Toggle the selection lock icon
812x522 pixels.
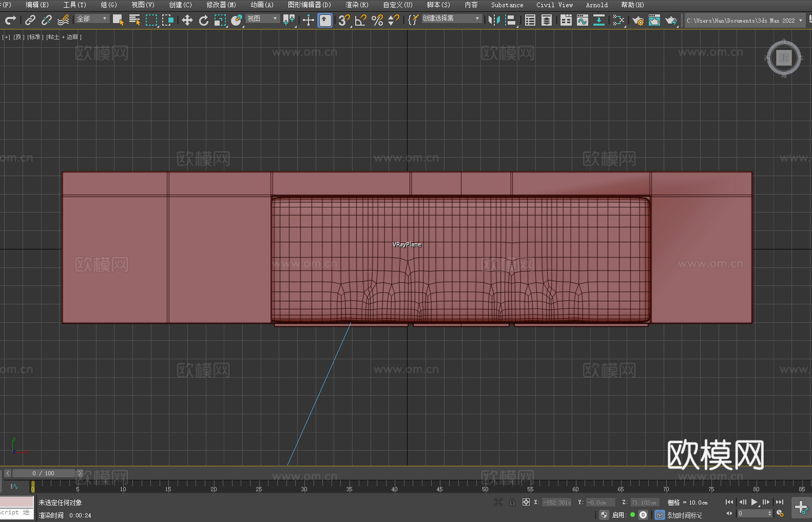[512, 502]
